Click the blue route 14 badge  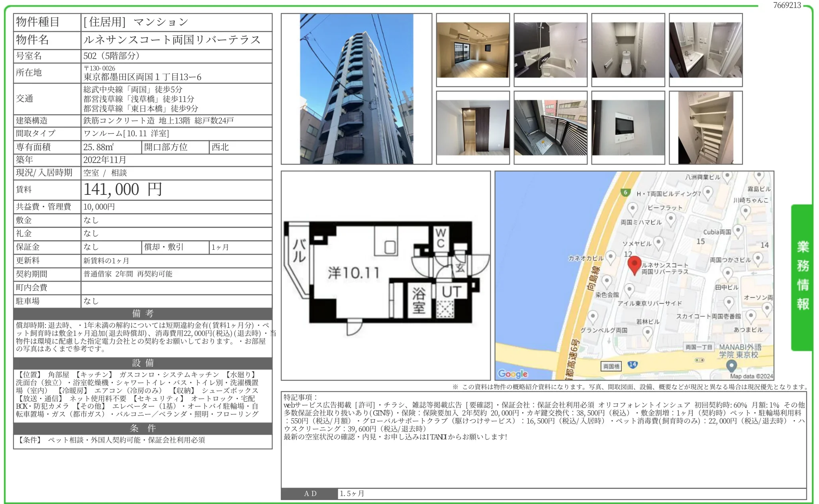click(633, 364)
